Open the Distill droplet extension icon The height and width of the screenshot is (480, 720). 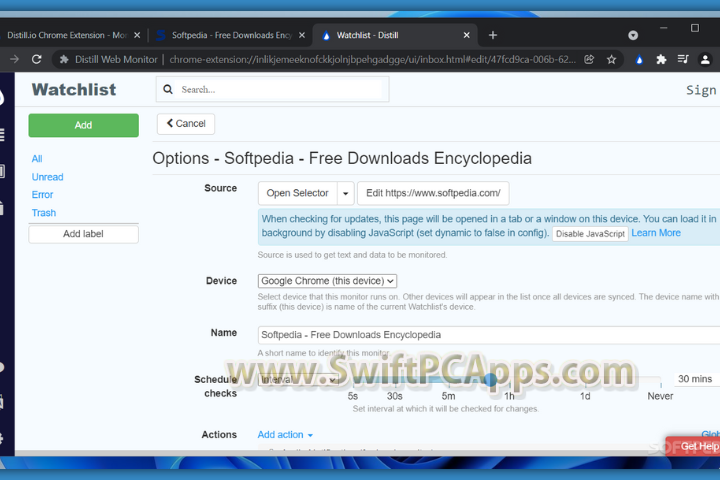coord(639,59)
